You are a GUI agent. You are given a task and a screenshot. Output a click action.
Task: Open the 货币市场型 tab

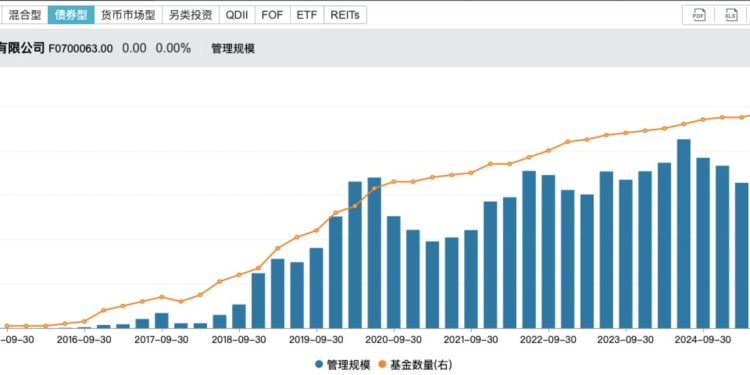click(128, 15)
